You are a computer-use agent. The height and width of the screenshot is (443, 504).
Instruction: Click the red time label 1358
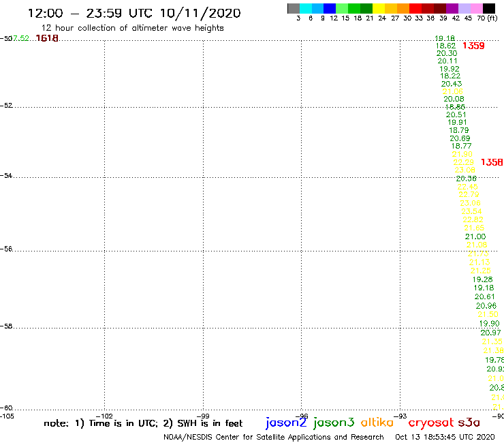click(x=492, y=162)
